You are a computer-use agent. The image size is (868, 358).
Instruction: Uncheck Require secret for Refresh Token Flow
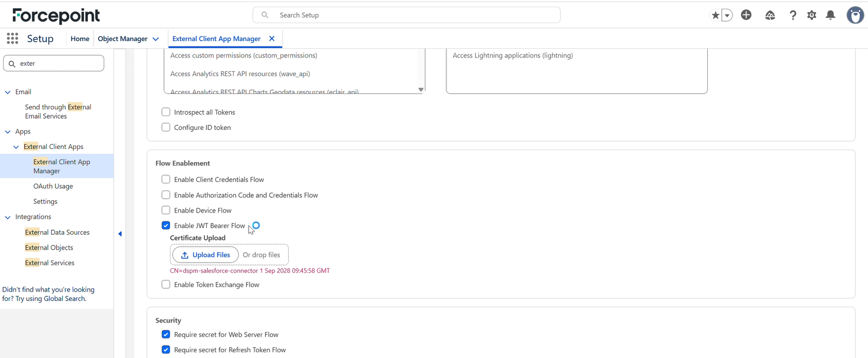point(166,350)
